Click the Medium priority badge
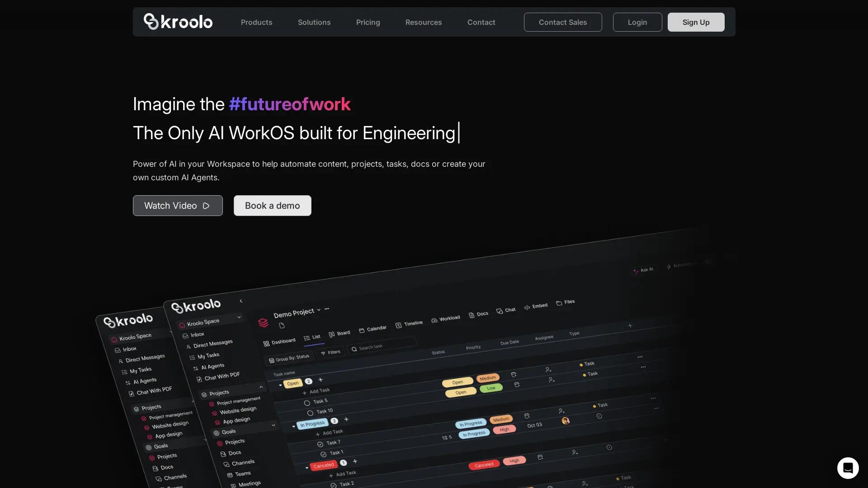 (x=488, y=378)
